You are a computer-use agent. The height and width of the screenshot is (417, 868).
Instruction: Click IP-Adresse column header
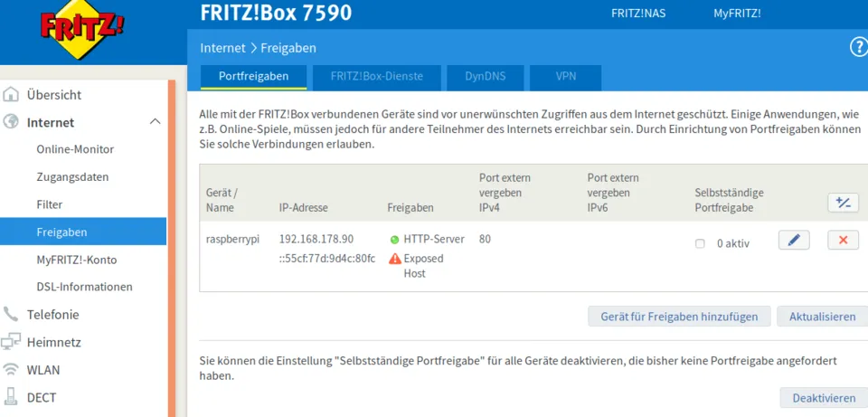tap(304, 208)
